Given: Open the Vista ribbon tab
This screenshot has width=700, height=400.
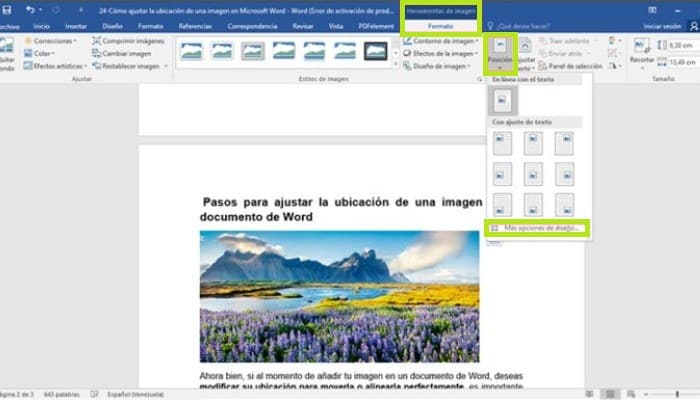Looking at the screenshot, I should point(336,26).
